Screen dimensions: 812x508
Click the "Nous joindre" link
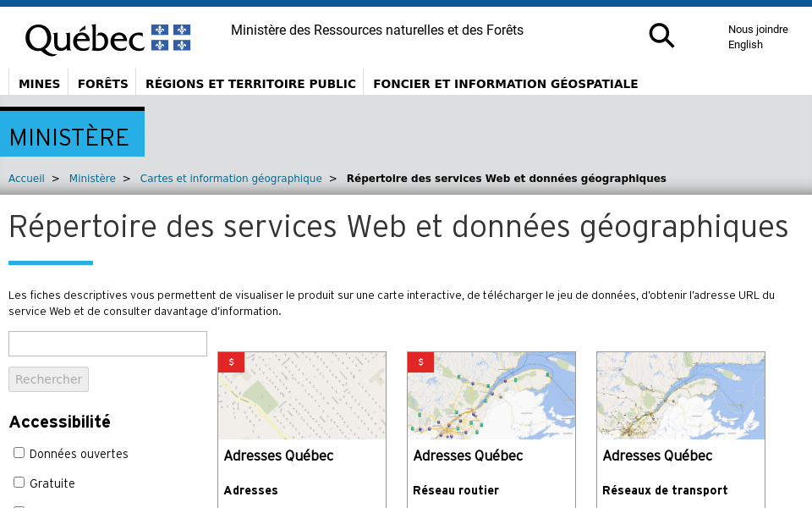coord(758,29)
